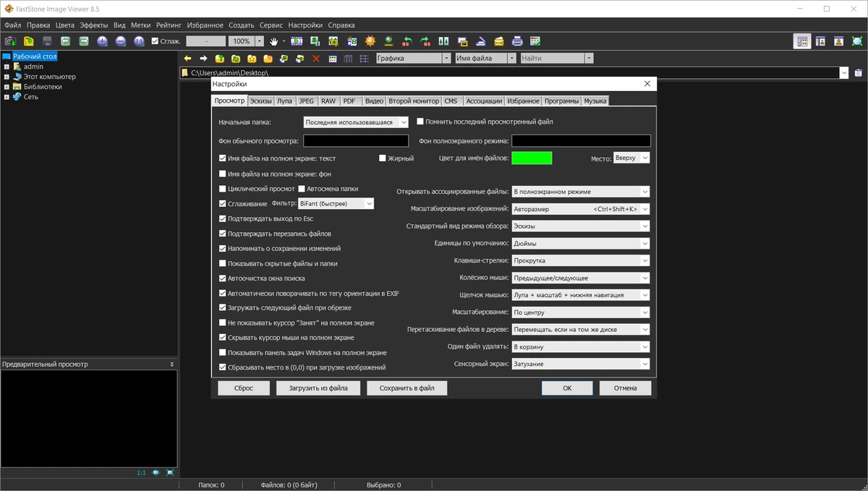Click the browser back yellow arrow
Viewport: 868px width, 491px height.
tap(187, 59)
